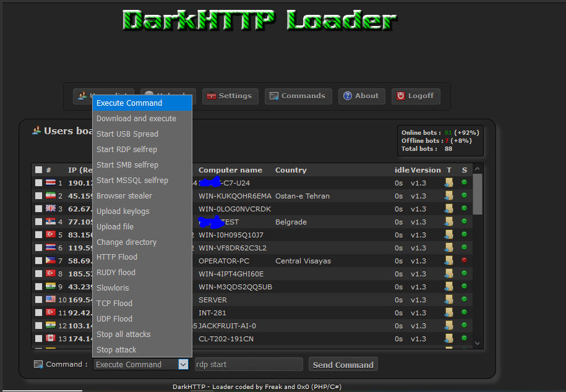
Task: Open Settings from the toolbox icon
Action: pos(212,96)
